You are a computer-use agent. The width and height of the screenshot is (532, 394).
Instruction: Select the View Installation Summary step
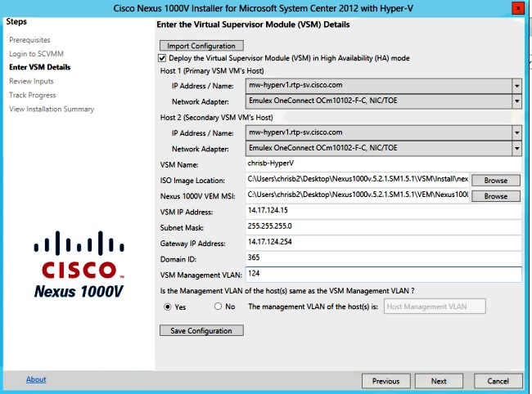click(52, 109)
